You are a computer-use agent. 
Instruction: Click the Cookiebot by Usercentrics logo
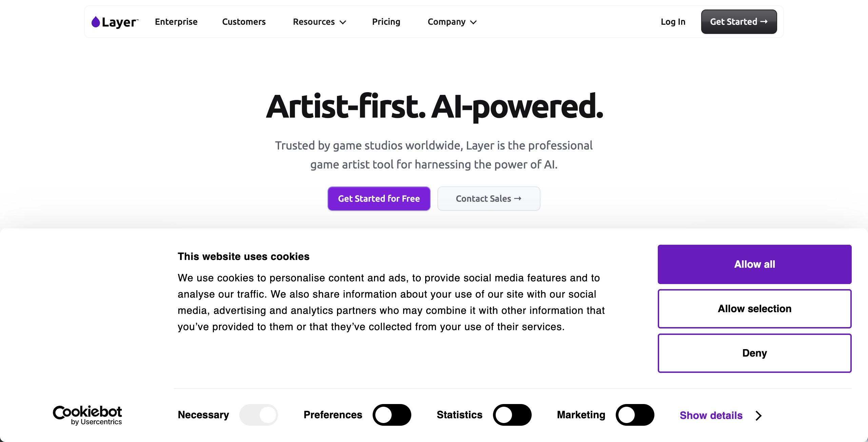pyautogui.click(x=87, y=415)
